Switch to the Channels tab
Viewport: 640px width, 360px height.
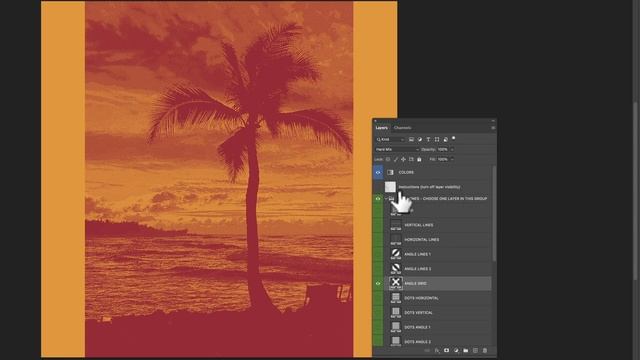(402, 128)
